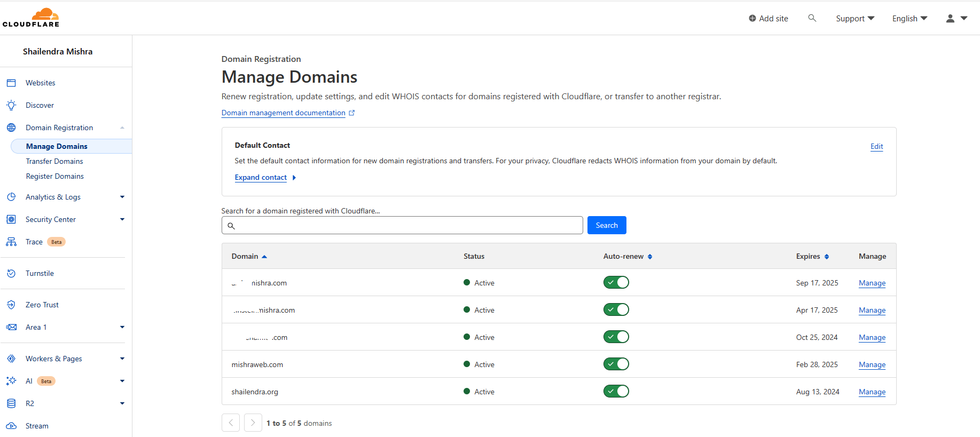The height and width of the screenshot is (437, 980).
Task: Select Manage Domains in sidebar
Action: coord(72,146)
